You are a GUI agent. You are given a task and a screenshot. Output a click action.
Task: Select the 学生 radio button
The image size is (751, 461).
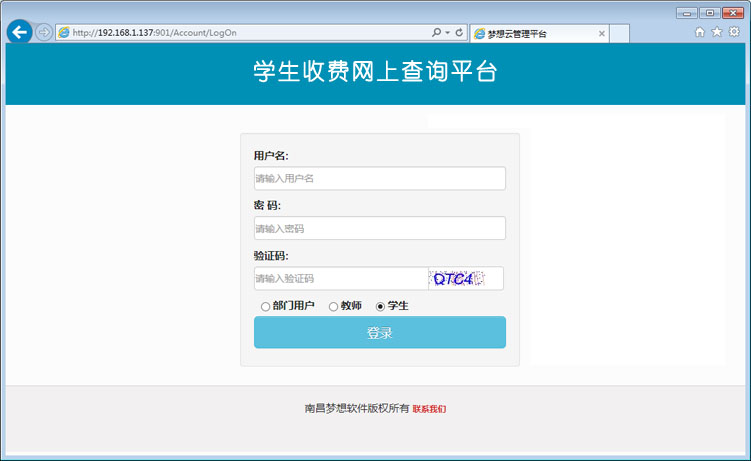(380, 306)
